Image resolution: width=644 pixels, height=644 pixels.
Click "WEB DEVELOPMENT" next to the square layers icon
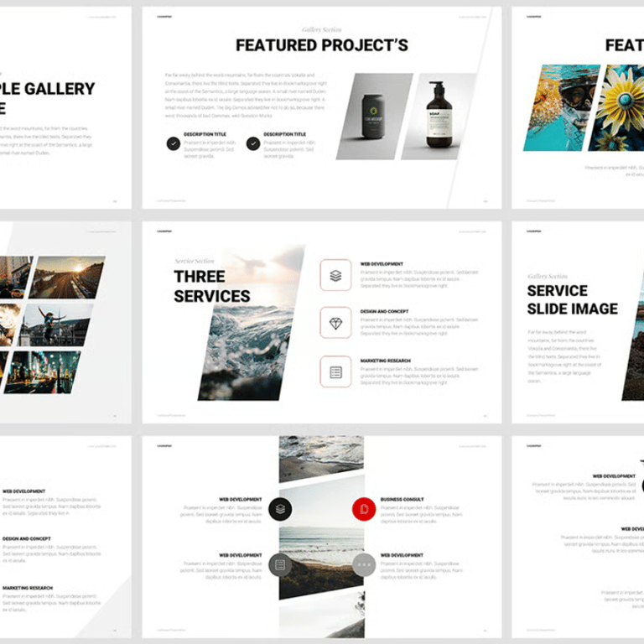382,264
